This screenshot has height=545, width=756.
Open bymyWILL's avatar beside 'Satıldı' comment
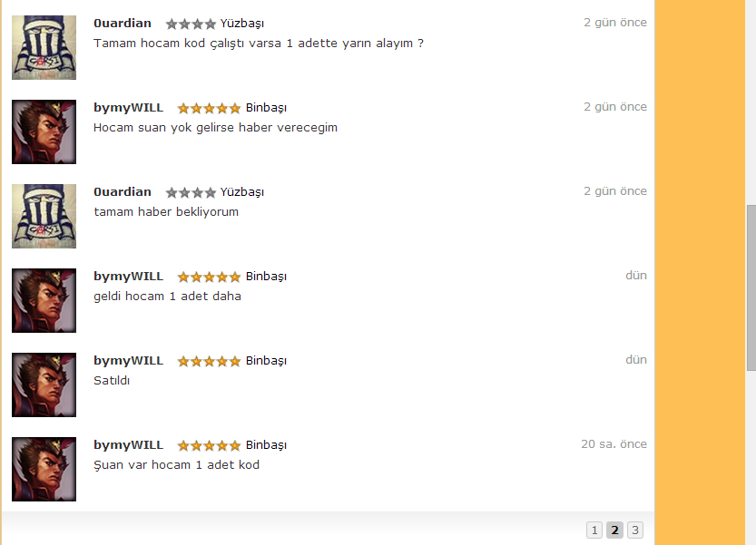[44, 384]
